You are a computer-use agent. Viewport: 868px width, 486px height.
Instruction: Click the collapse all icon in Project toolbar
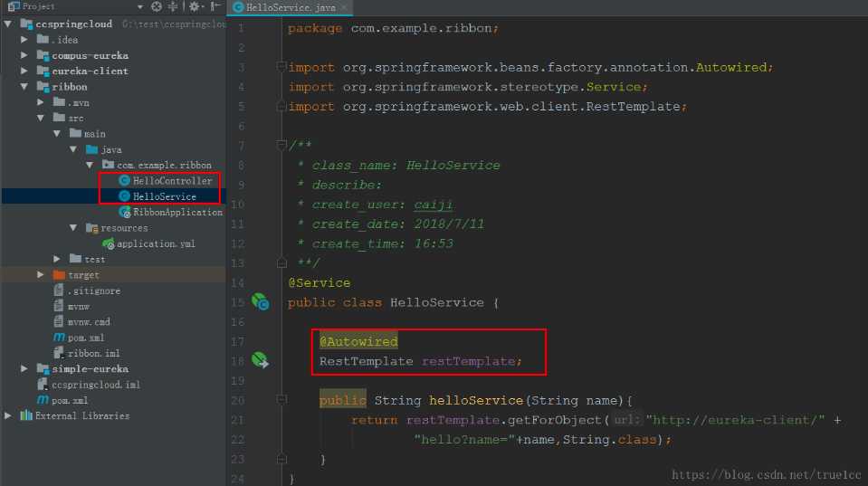(x=173, y=6)
